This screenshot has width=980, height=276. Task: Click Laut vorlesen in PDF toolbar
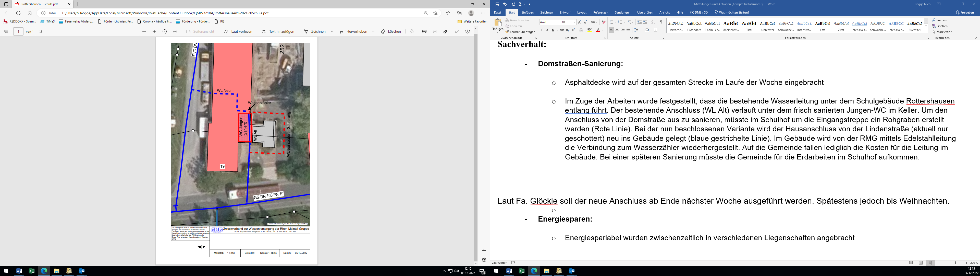[x=238, y=32]
